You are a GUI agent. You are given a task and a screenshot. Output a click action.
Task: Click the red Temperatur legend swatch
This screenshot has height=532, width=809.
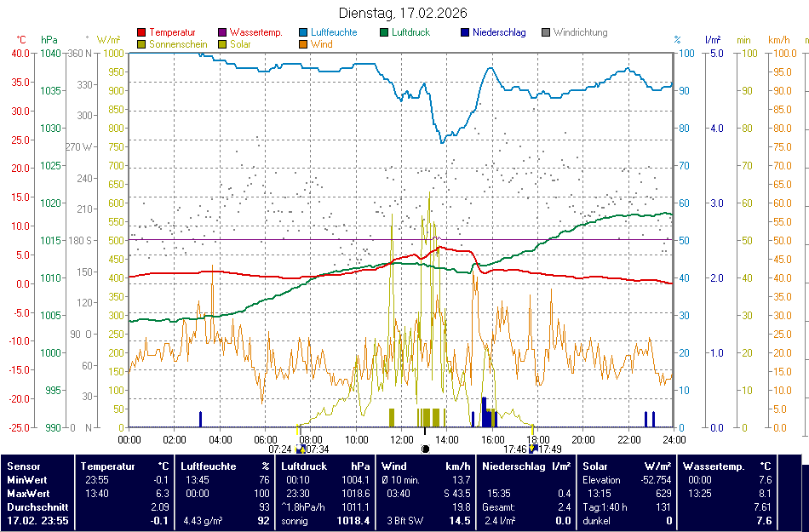141,33
